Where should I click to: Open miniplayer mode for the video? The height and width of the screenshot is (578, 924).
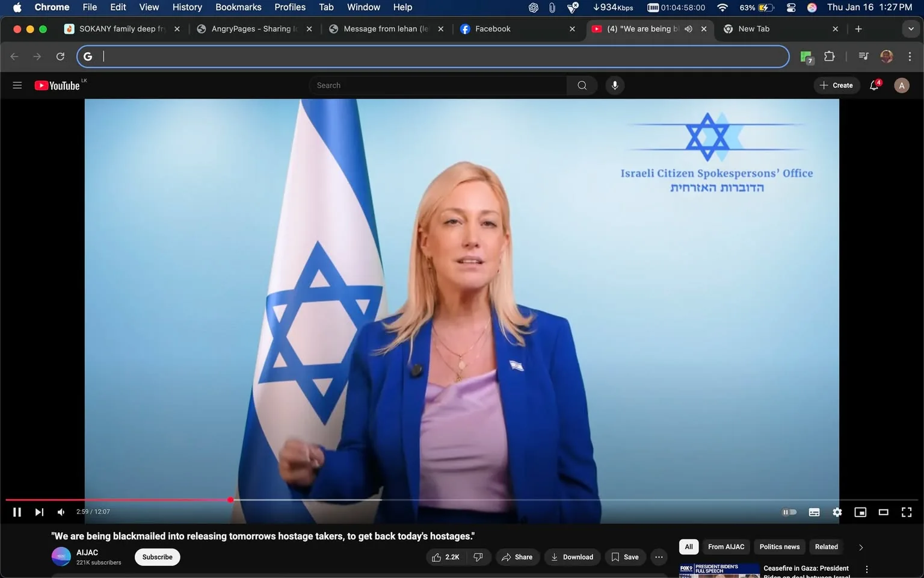click(860, 512)
